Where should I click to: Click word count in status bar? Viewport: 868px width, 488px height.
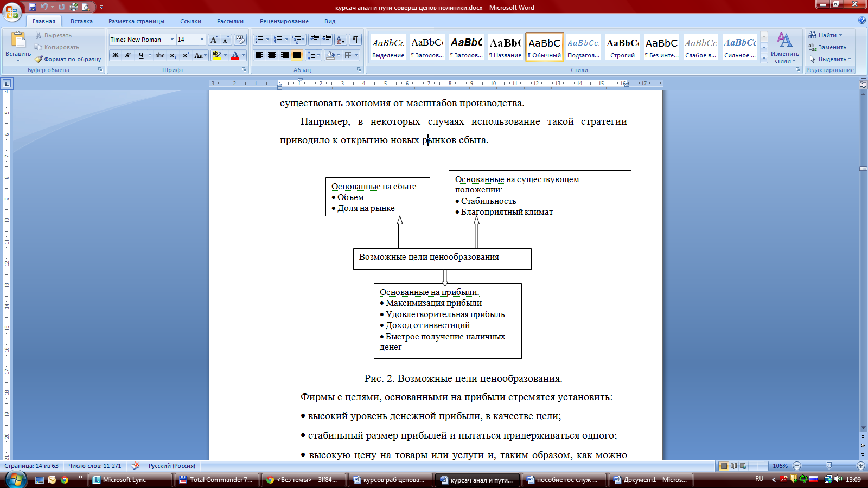pyautogui.click(x=95, y=466)
